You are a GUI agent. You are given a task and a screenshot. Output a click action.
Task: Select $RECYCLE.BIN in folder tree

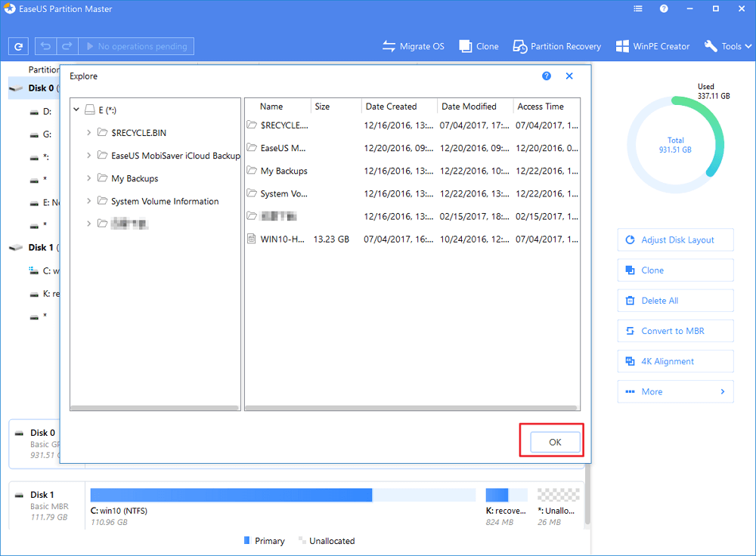[x=132, y=132]
